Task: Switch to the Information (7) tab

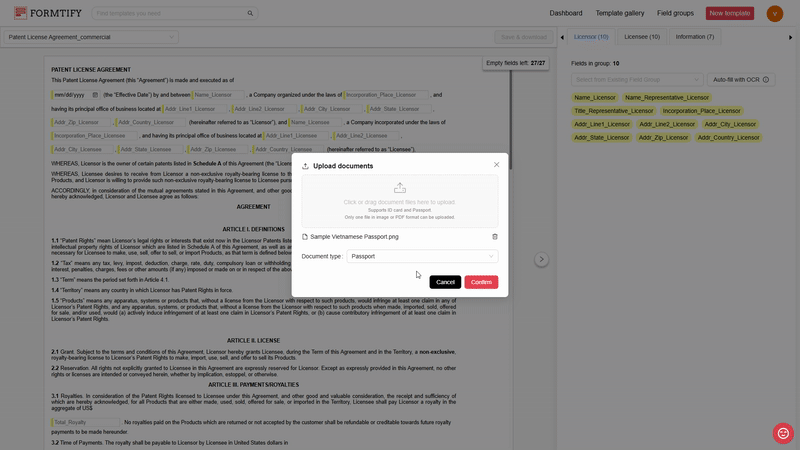Action: 695,36
